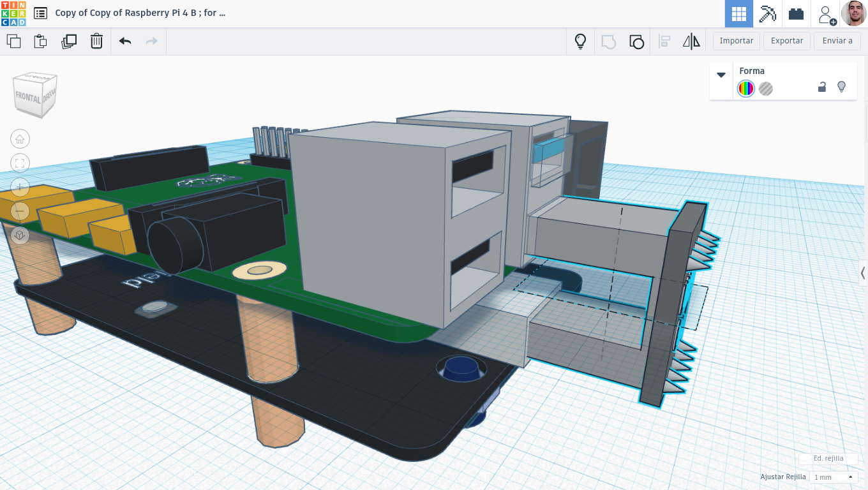Open the Blocks pickaxe mode
The image size is (868, 490).
coord(767,13)
